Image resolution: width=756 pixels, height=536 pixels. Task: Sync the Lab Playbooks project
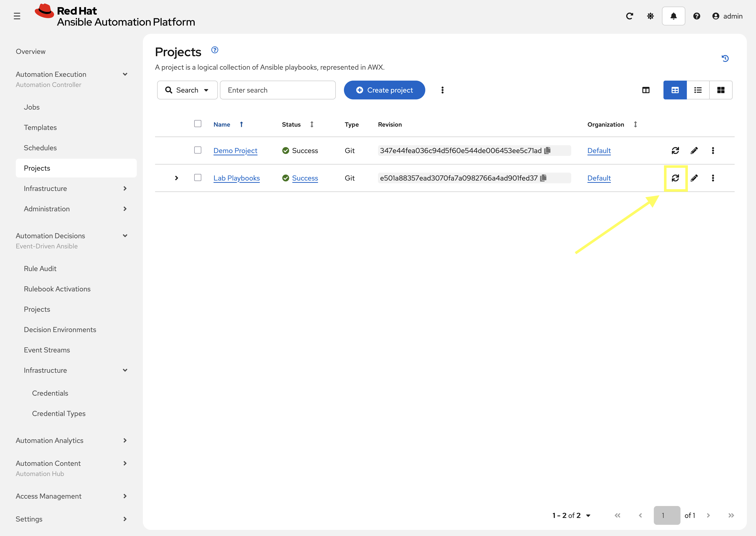[x=675, y=178]
